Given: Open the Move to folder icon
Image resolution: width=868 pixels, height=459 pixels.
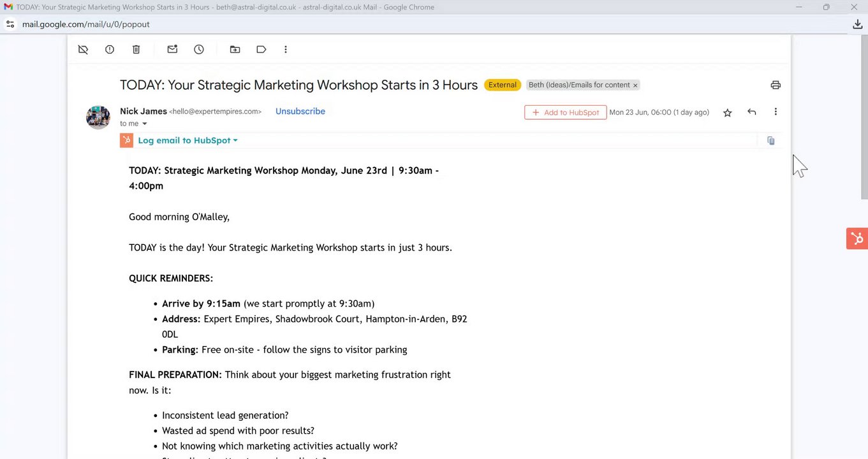Looking at the screenshot, I should point(235,49).
